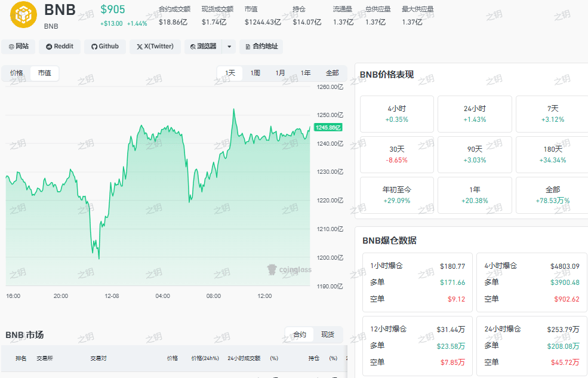Click the 12-08 date label on chart axis
Screen dimensions: 588x378
click(112, 296)
